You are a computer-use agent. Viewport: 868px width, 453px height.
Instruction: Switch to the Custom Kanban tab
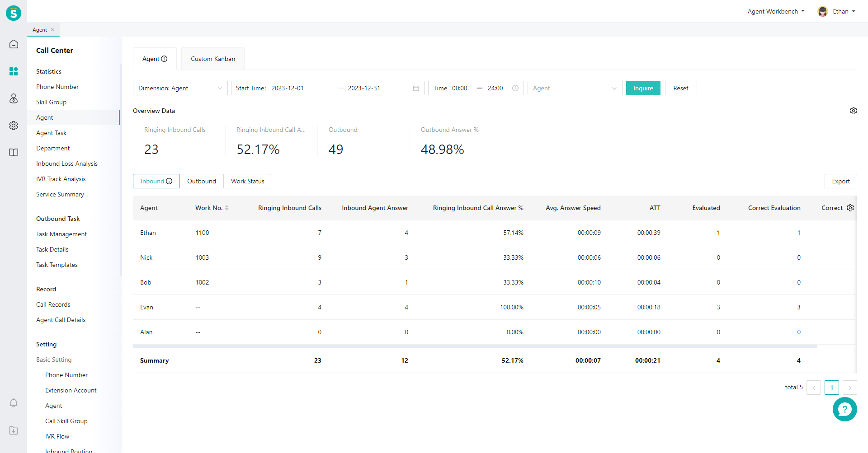(x=213, y=59)
